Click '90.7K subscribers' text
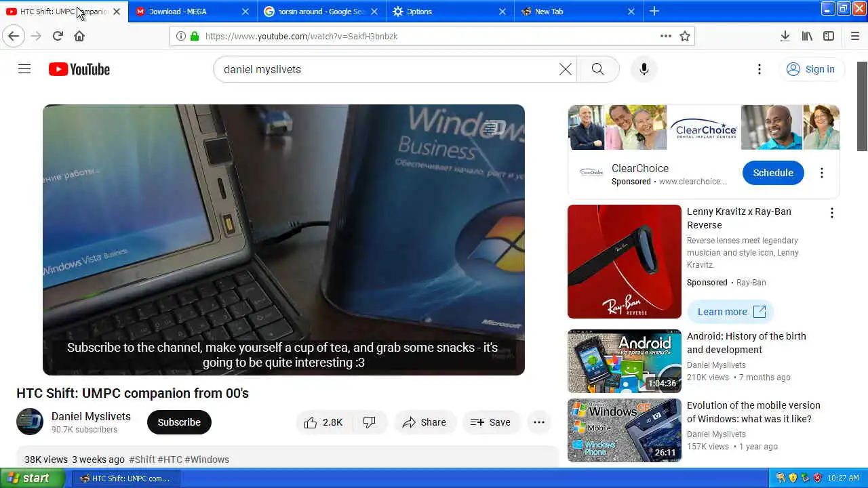This screenshot has height=488, width=868. pos(84,430)
